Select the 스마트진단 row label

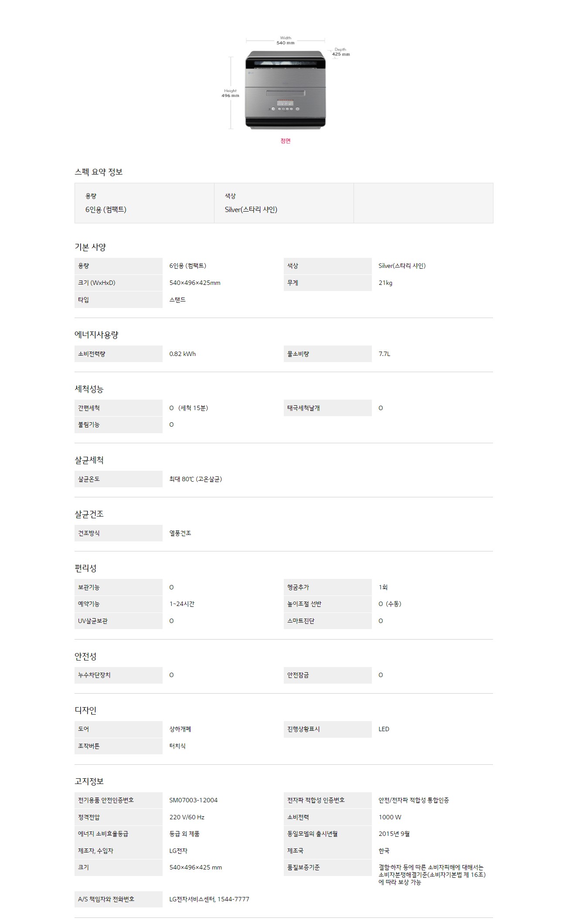point(328,621)
